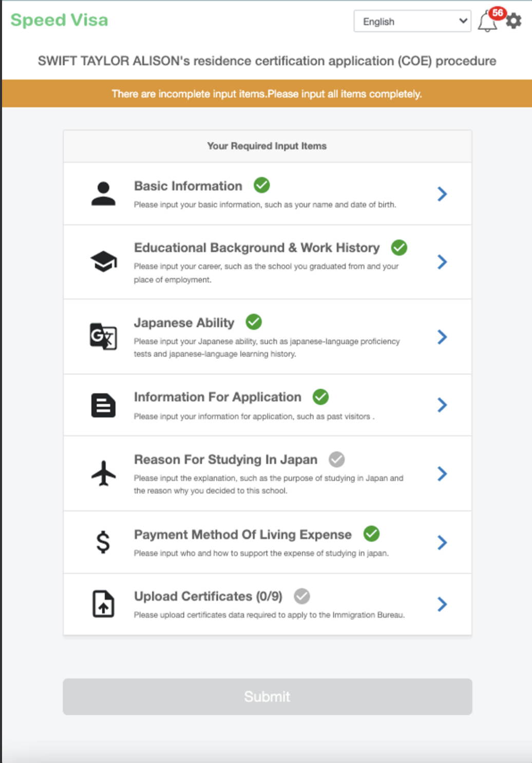This screenshot has height=763, width=532.
Task: Click description about japanese-language proficiency tests
Action: tap(267, 348)
